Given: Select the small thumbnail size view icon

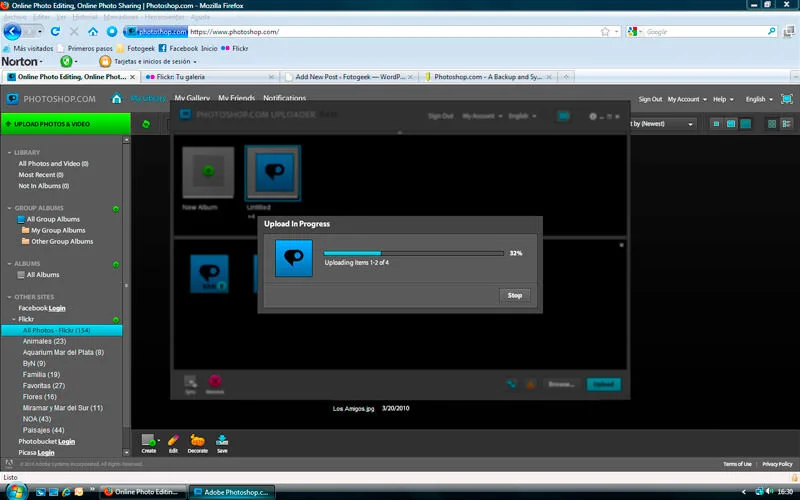Looking at the screenshot, I should pyautogui.click(x=716, y=124).
